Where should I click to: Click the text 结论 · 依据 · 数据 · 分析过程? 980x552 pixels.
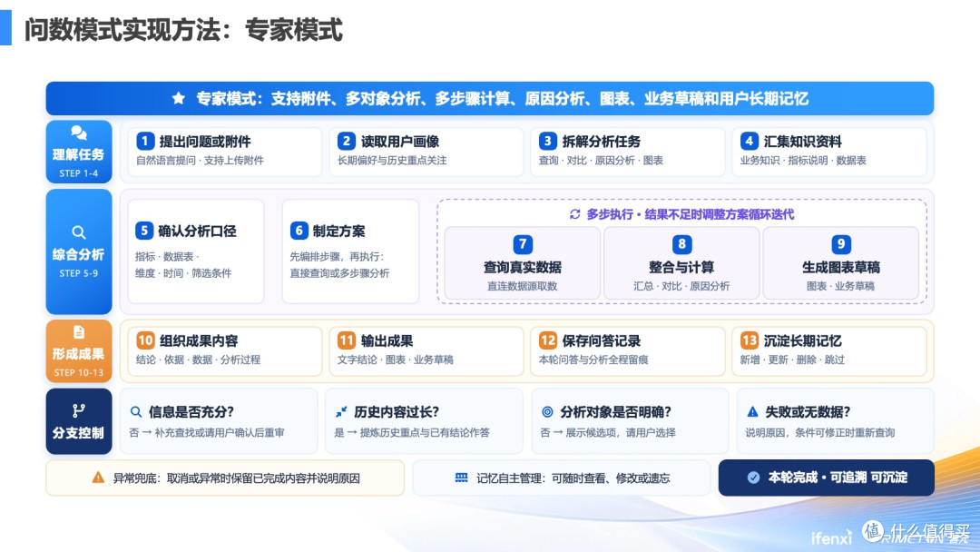click(198, 360)
